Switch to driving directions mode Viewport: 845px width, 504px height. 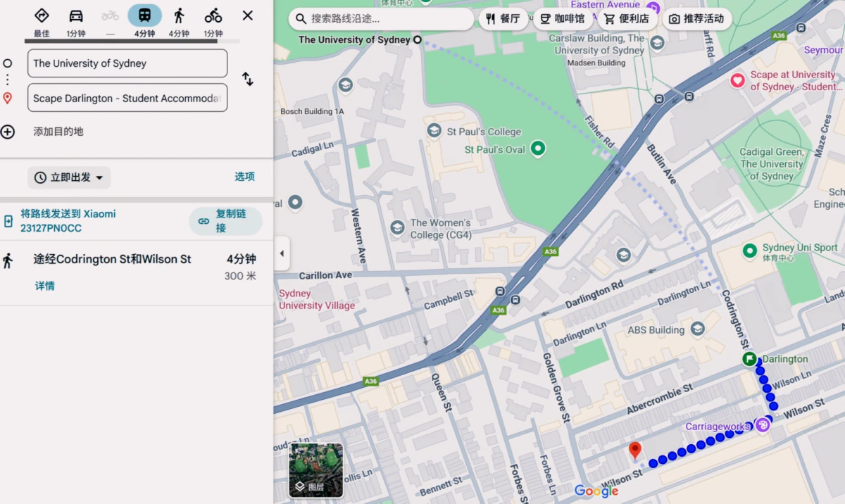[x=76, y=15]
